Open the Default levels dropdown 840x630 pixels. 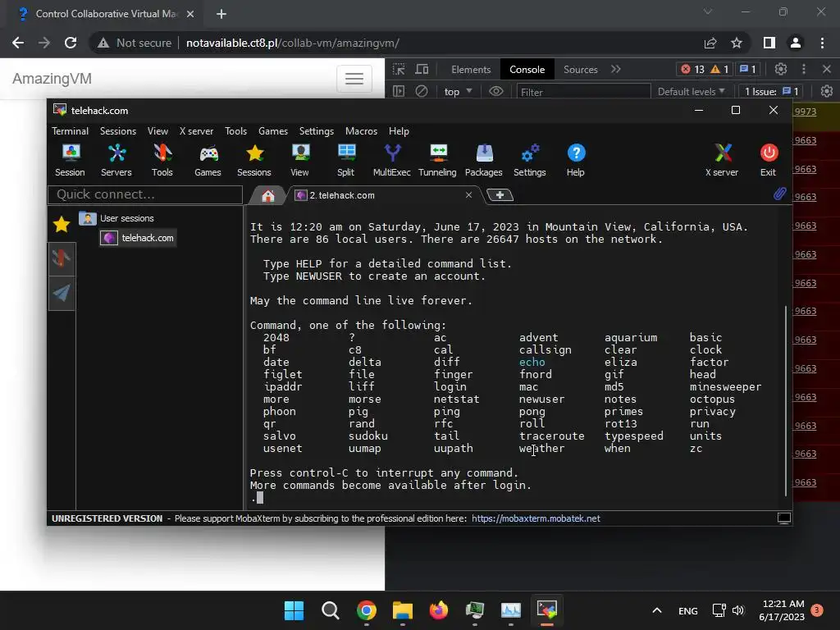(691, 92)
